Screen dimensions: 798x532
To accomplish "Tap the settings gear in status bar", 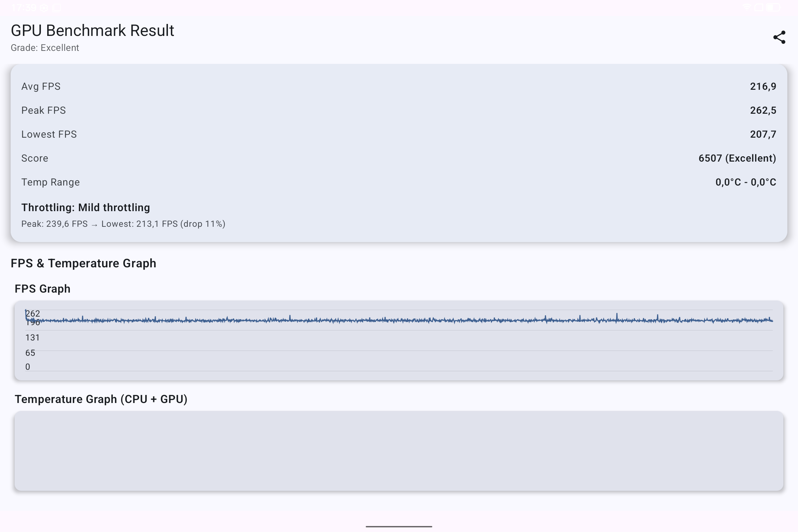I will click(x=44, y=7).
